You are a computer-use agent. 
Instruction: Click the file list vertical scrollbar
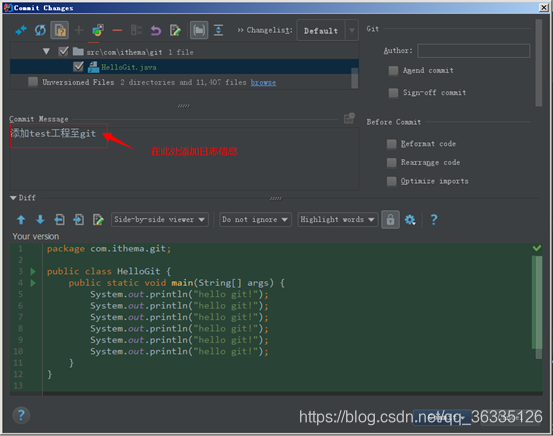click(x=354, y=77)
